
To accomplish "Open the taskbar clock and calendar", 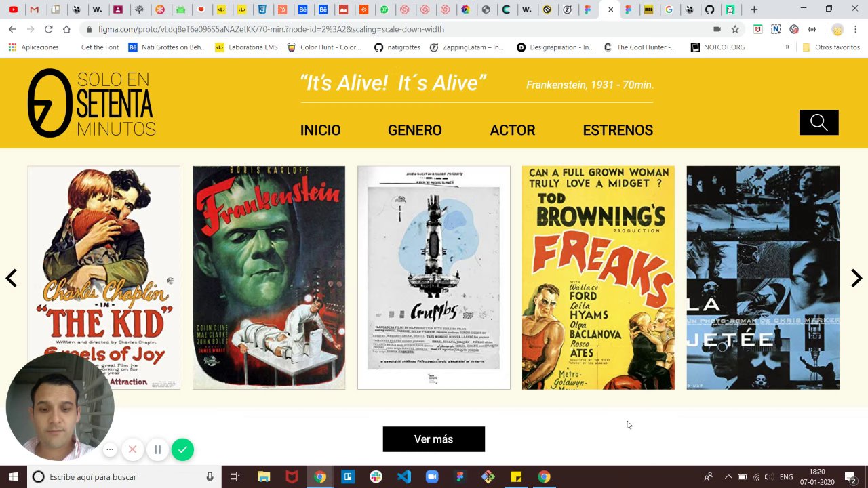I will [817, 476].
